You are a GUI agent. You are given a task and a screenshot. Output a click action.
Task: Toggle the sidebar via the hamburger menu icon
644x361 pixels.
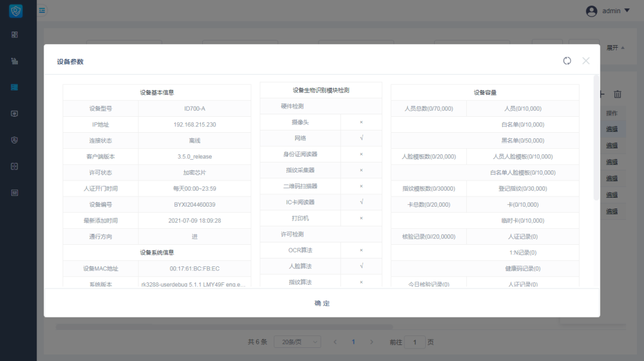41,10
